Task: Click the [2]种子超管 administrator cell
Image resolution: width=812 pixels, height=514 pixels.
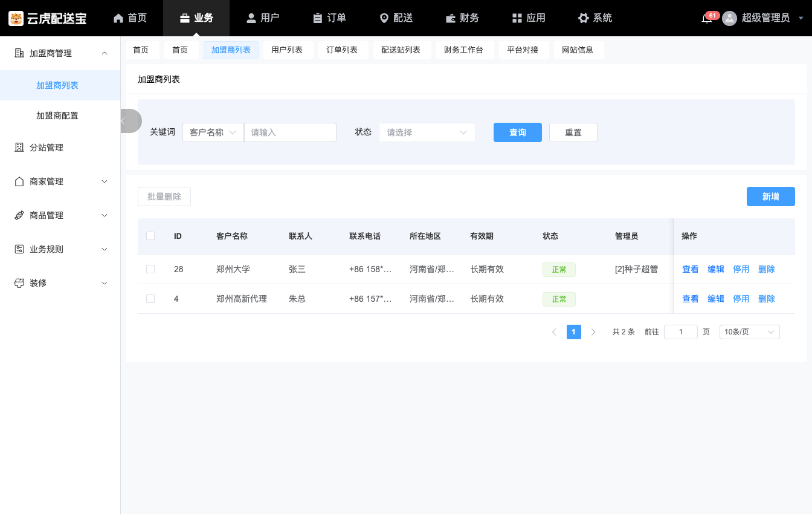Action: click(637, 269)
